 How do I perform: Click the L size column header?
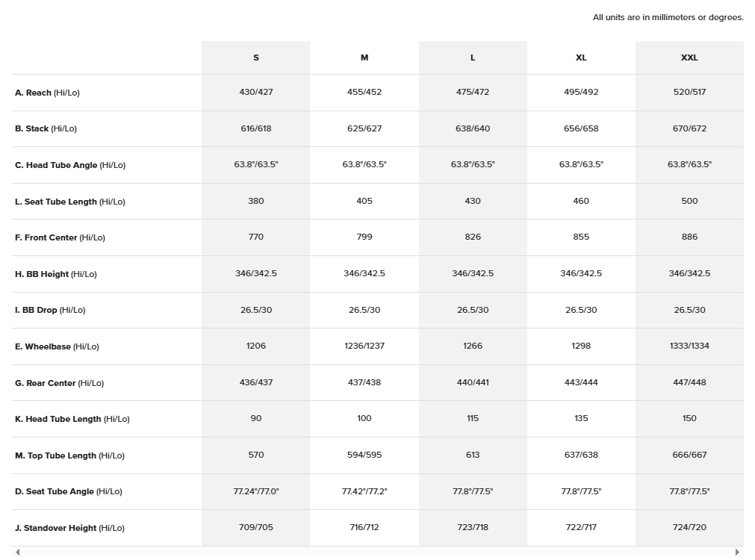tap(473, 57)
